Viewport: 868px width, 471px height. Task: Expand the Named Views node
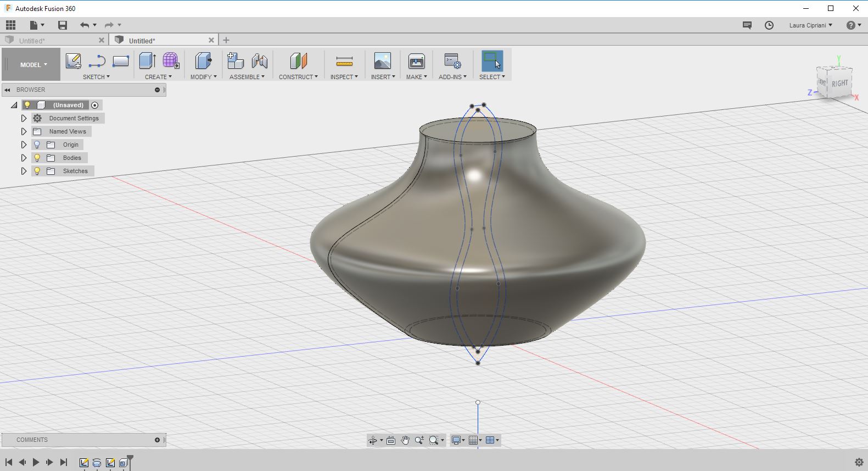click(24, 131)
